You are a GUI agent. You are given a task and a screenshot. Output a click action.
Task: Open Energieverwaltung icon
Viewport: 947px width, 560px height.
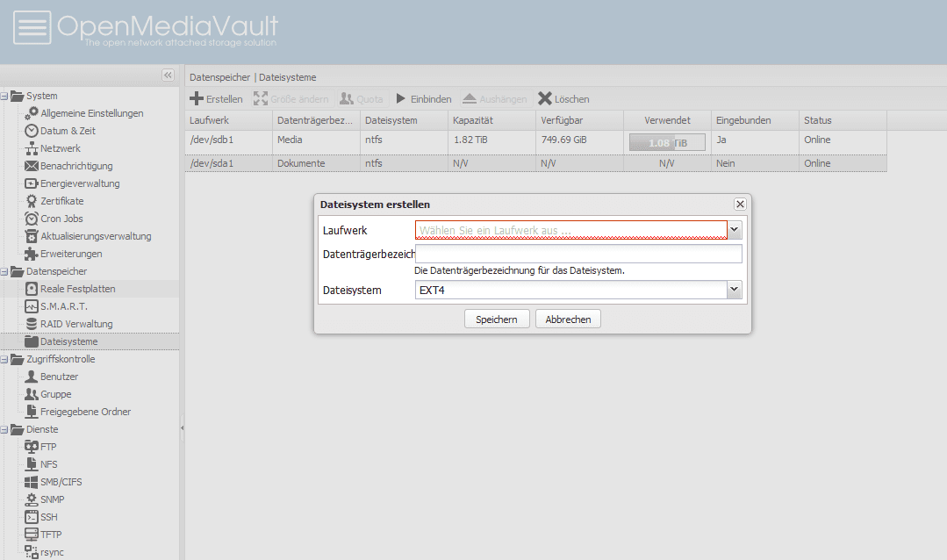32,183
